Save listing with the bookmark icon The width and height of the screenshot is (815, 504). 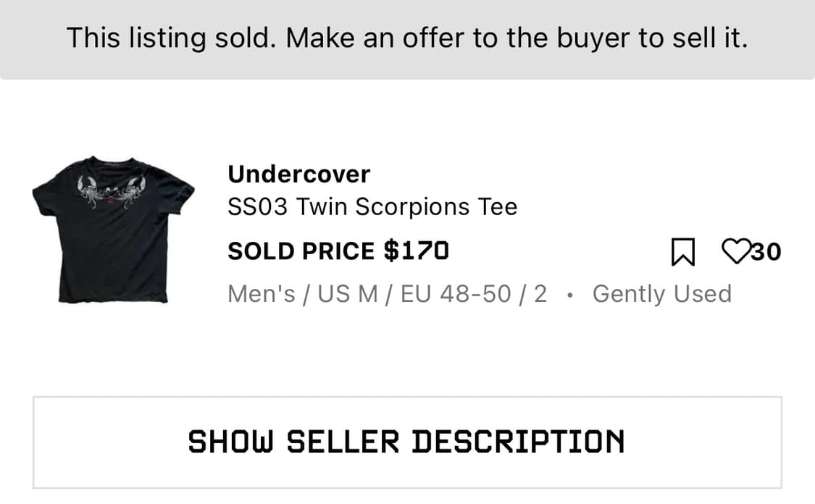click(682, 251)
